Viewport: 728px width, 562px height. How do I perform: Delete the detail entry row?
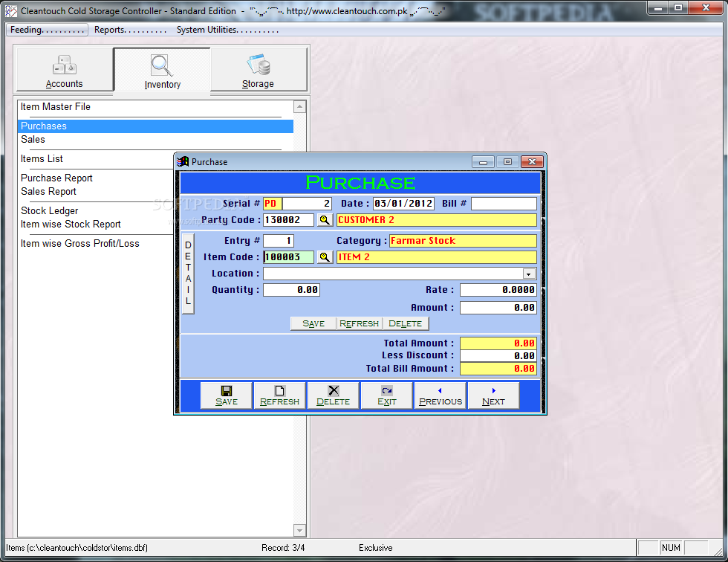[x=405, y=323]
